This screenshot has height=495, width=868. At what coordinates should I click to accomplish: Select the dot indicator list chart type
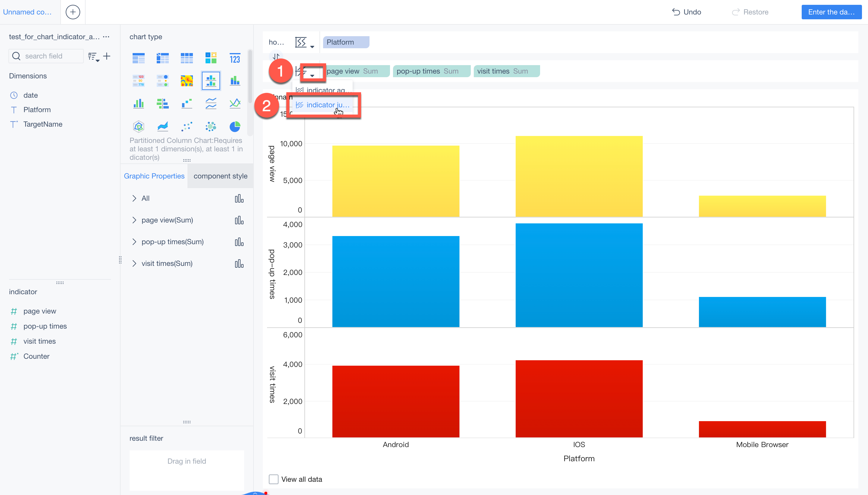(x=163, y=81)
